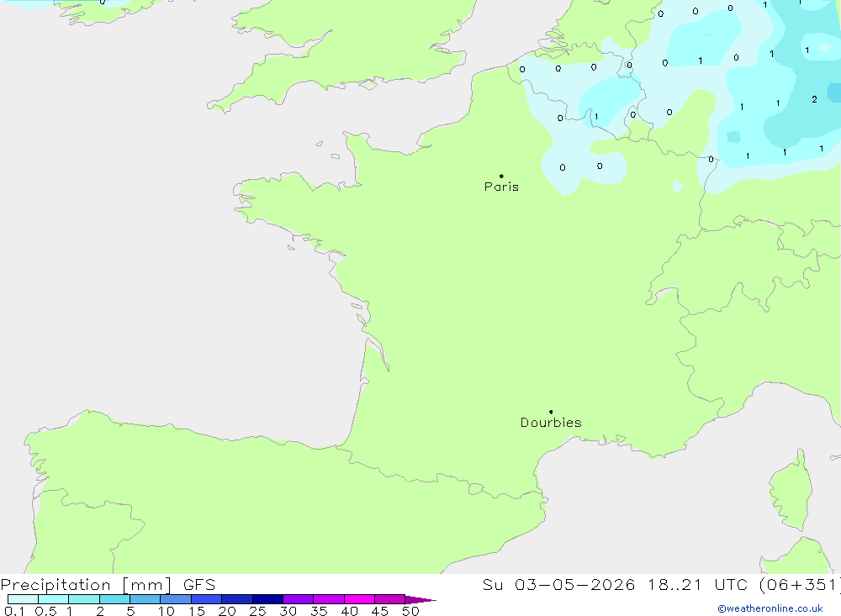Pick the 20–25 mm legend swatch
This screenshot has width=841, height=616.
click(236, 599)
